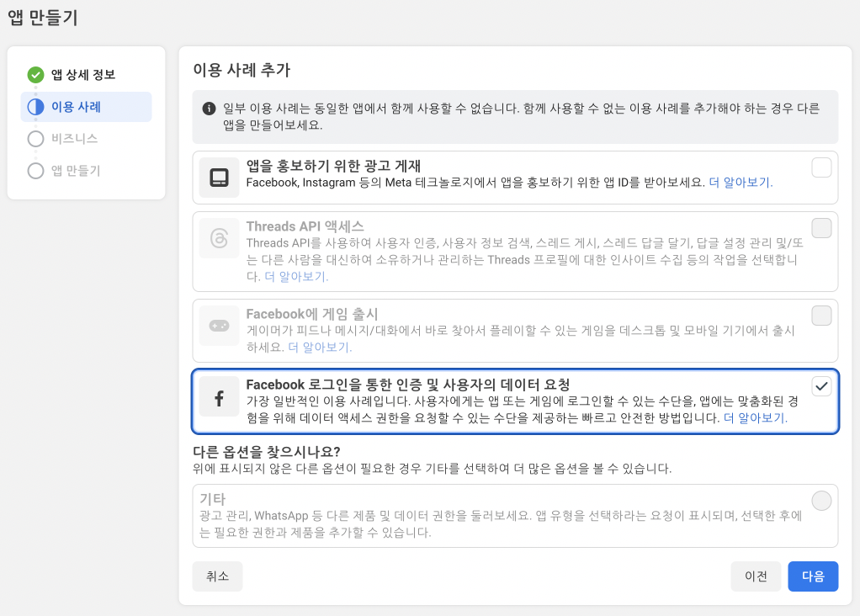860x616 pixels.
Task: Click the 취소 button
Action: tap(217, 576)
